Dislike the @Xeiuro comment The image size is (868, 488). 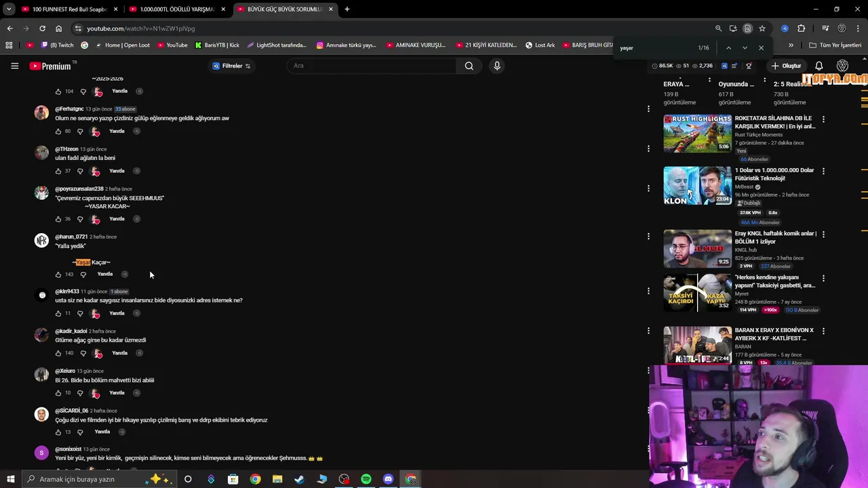click(x=80, y=393)
